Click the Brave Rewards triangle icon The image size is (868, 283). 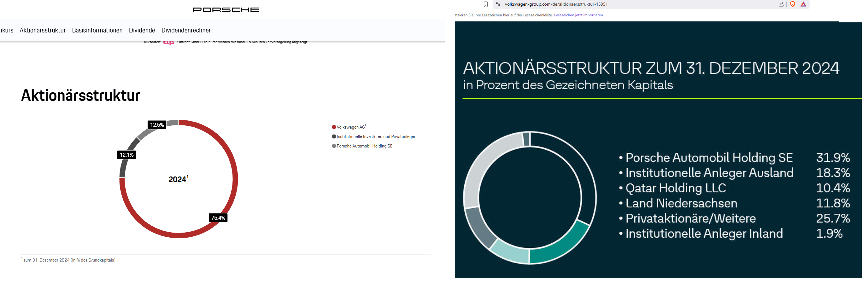pyautogui.click(x=803, y=4)
